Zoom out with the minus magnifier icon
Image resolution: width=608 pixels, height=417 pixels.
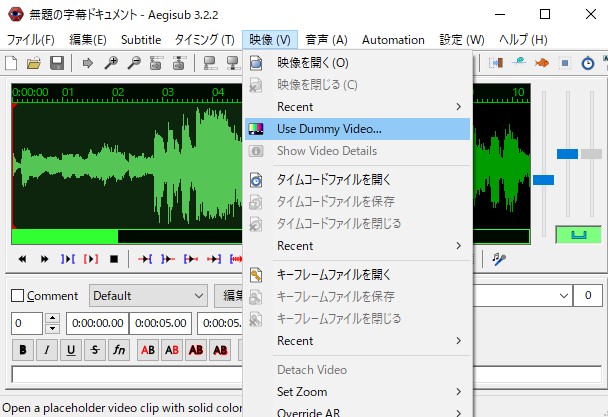[134, 63]
